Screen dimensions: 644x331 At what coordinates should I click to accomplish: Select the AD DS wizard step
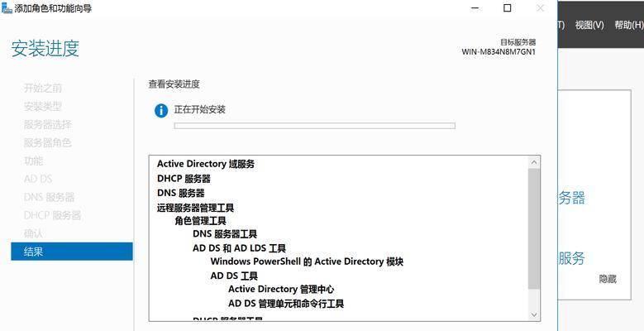[38, 179]
